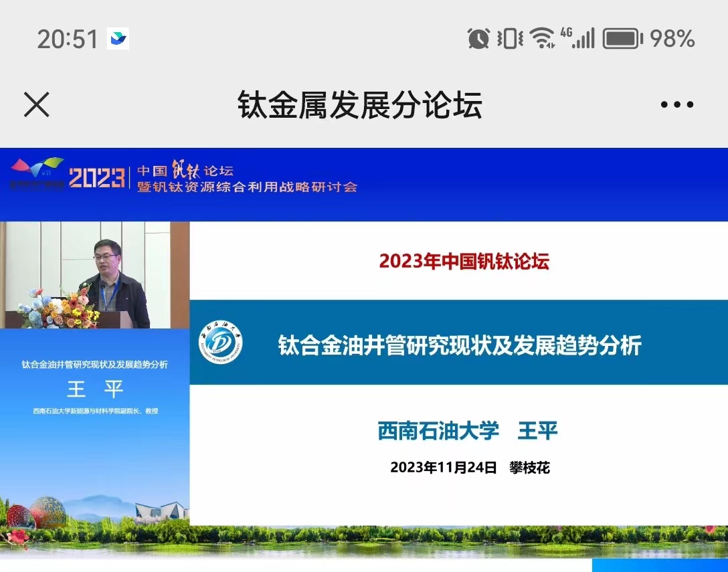Tap the speaker title line 西南石油大学新能源与材料学院副院长
The image size is (728, 572).
pyautogui.click(x=96, y=411)
